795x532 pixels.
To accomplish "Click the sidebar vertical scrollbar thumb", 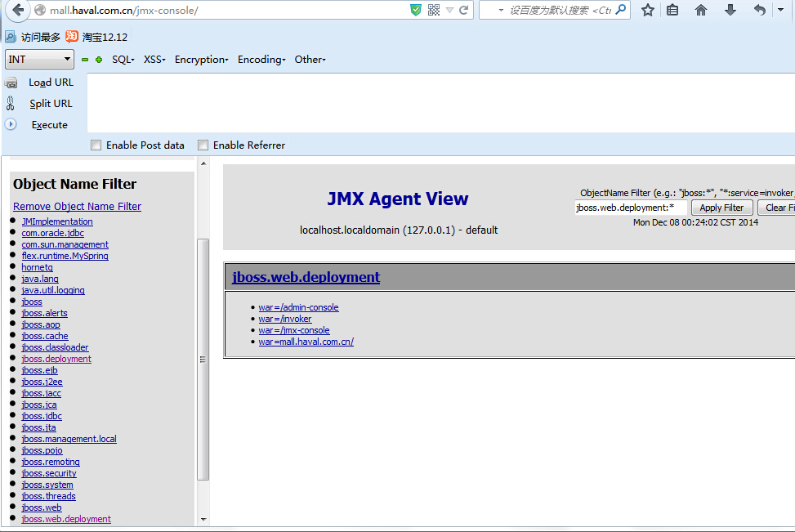I will 203,359.
